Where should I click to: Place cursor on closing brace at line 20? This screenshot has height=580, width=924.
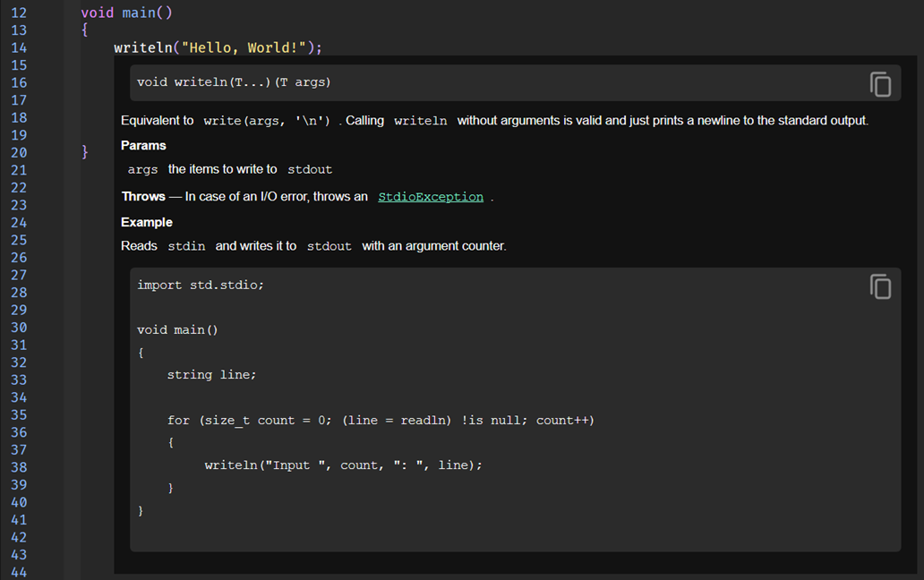pos(85,153)
